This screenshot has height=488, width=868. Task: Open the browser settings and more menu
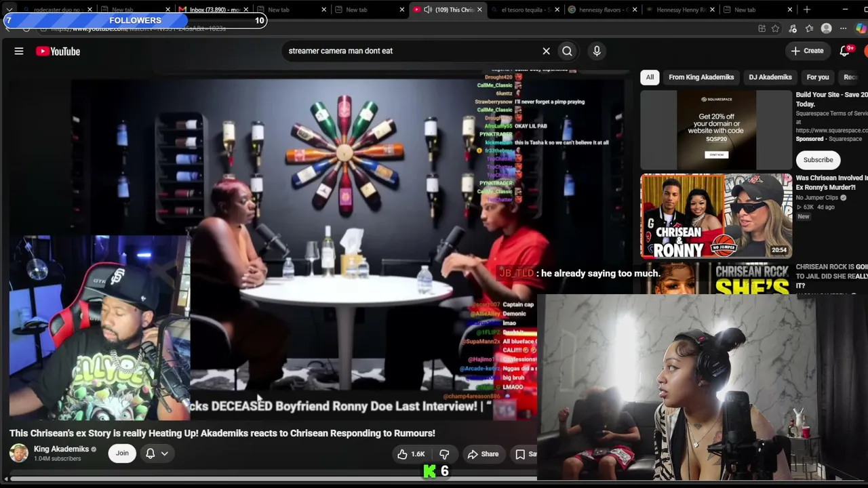[x=843, y=28]
